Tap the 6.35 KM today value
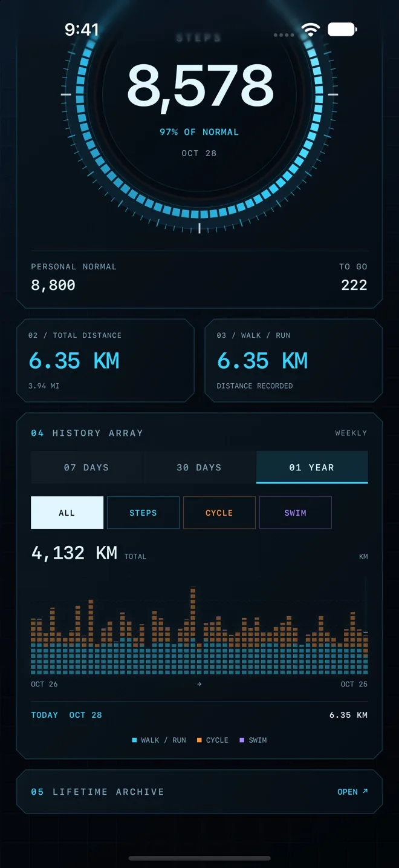Image resolution: width=399 pixels, height=868 pixels. [348, 715]
